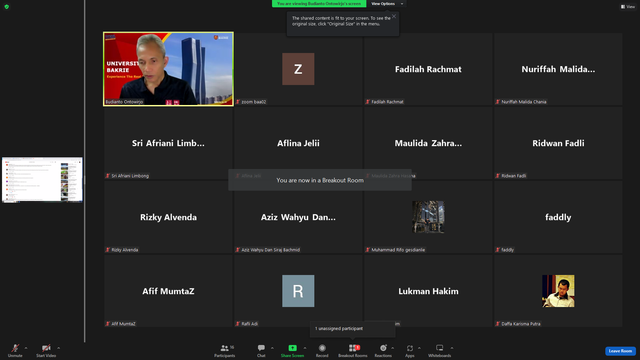
Task: Click the green encryption shield icon
Action: click(7, 7)
